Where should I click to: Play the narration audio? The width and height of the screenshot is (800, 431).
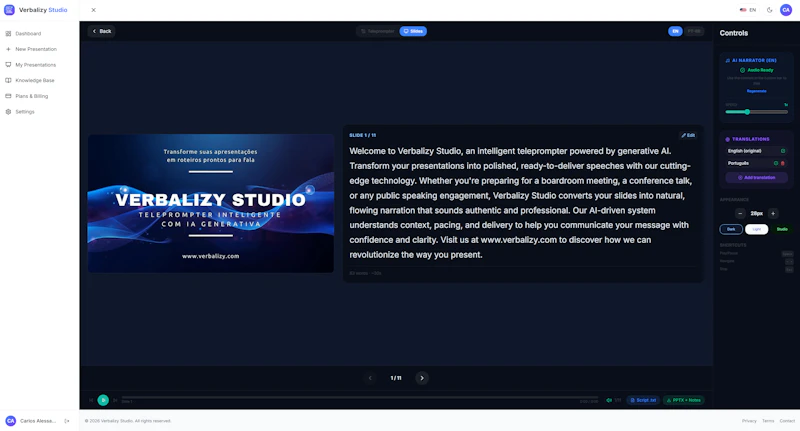pyautogui.click(x=103, y=400)
